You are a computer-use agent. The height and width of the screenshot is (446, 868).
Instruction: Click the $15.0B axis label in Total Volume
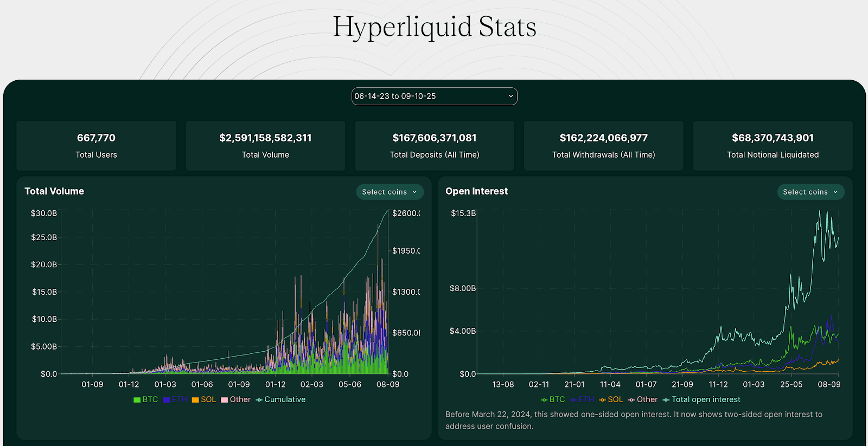(x=44, y=292)
